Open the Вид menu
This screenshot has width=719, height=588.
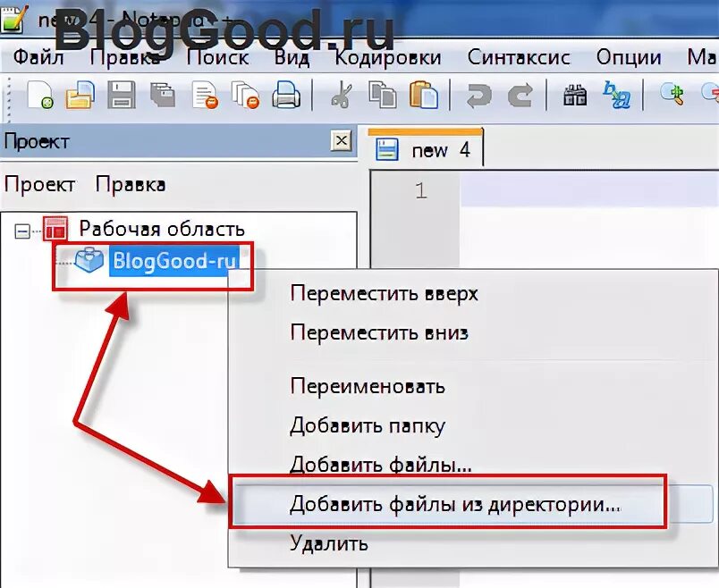tap(292, 58)
